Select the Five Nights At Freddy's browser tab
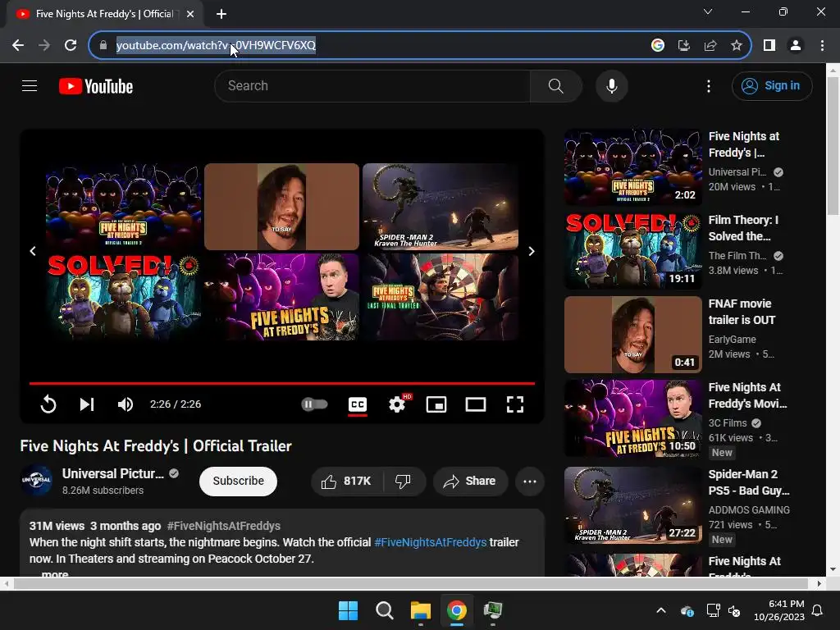Screen dimensions: 840x630 pyautogui.click(x=104, y=14)
